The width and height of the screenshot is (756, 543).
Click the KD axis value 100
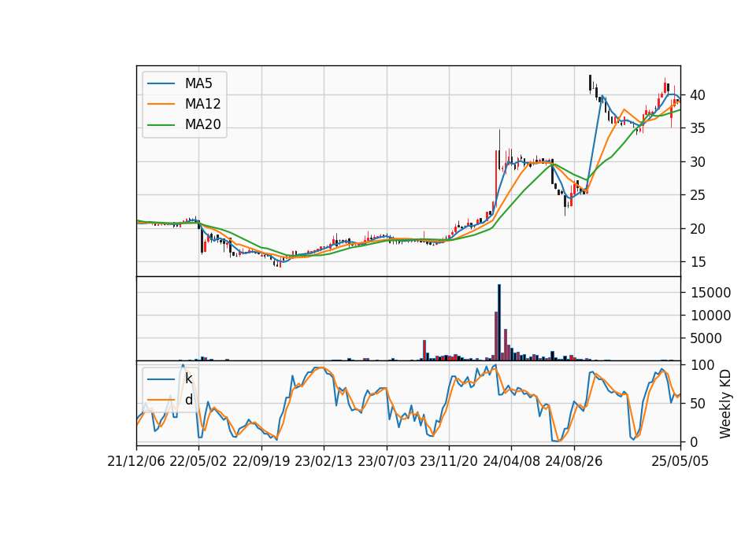tap(702, 364)
